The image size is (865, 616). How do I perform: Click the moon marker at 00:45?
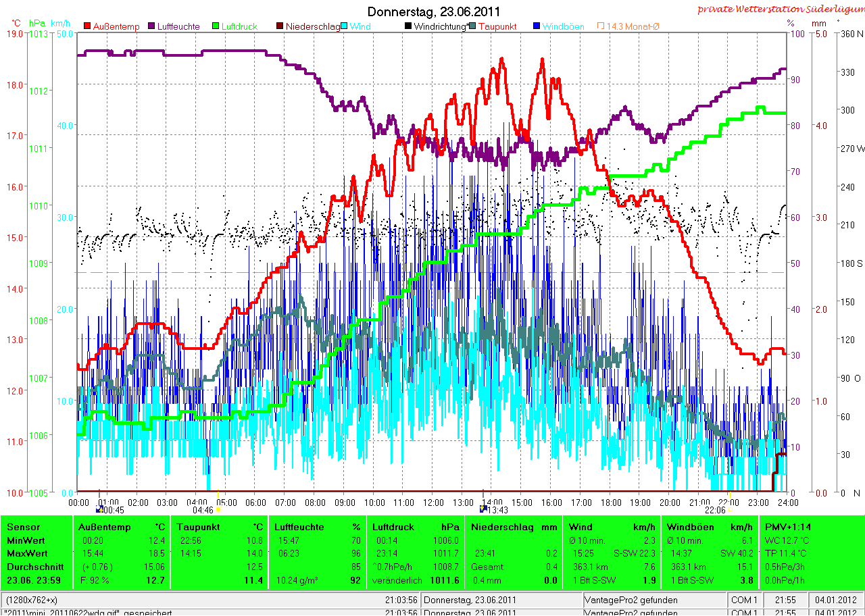[100, 509]
